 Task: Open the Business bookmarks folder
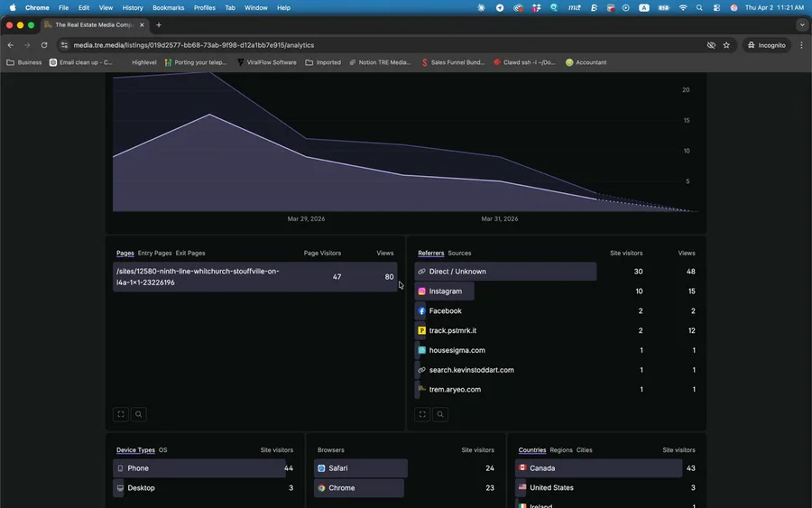[24, 62]
